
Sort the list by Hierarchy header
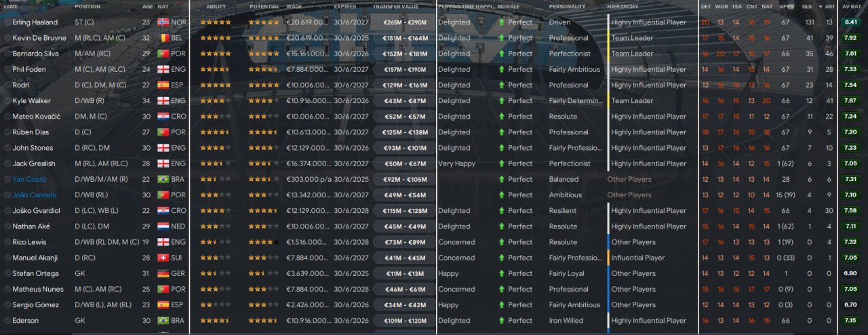tap(623, 6)
